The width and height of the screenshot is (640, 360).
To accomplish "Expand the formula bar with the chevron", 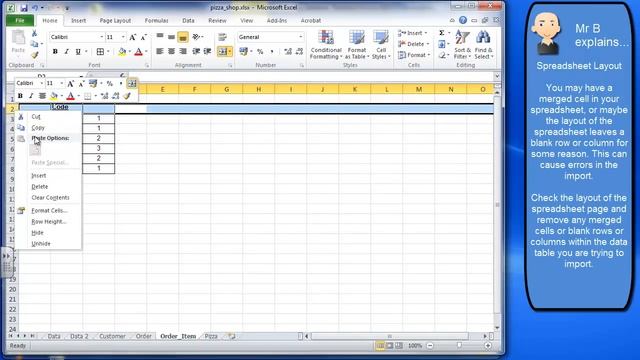I will [x=497, y=76].
